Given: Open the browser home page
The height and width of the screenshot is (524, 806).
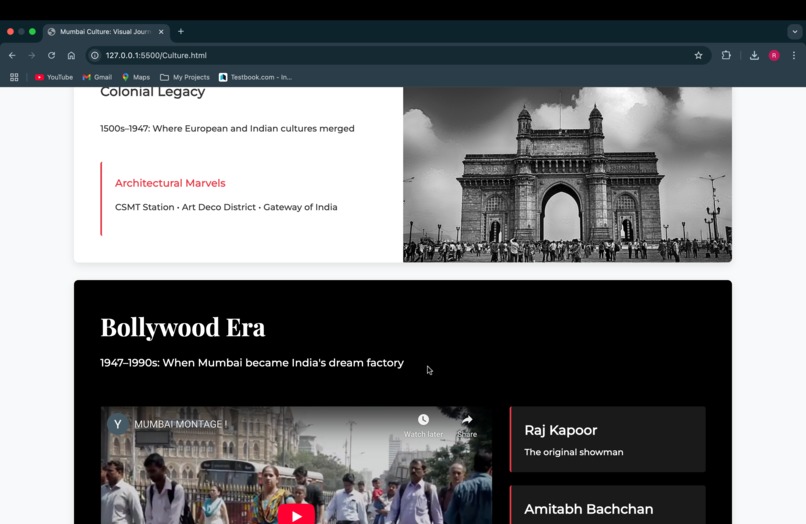Looking at the screenshot, I should [71, 56].
